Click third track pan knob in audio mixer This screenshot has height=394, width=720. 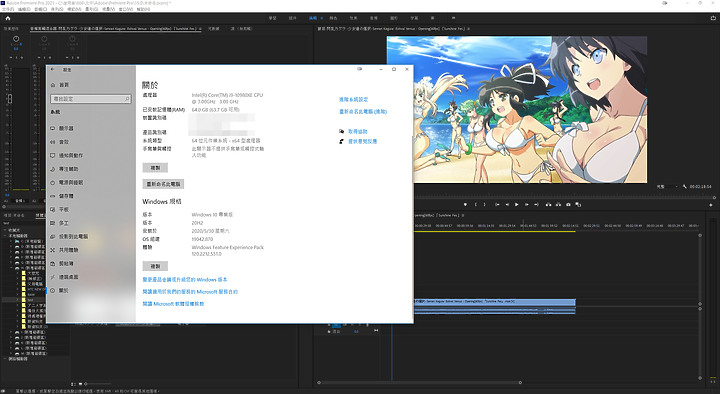click(72, 39)
